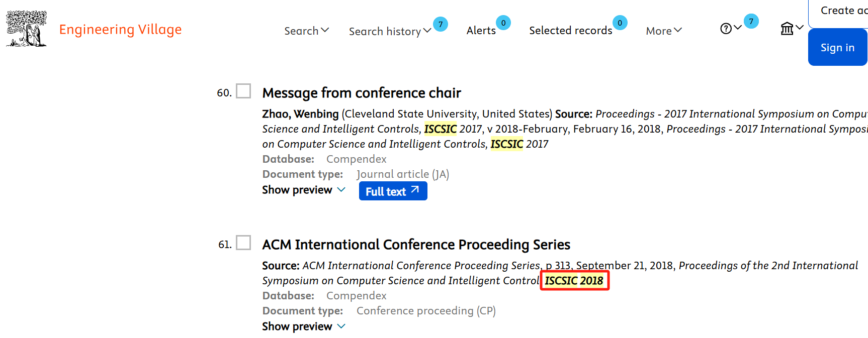868x338 pixels.
Task: Click the Zhao, Wenbing author link
Action: [300, 114]
